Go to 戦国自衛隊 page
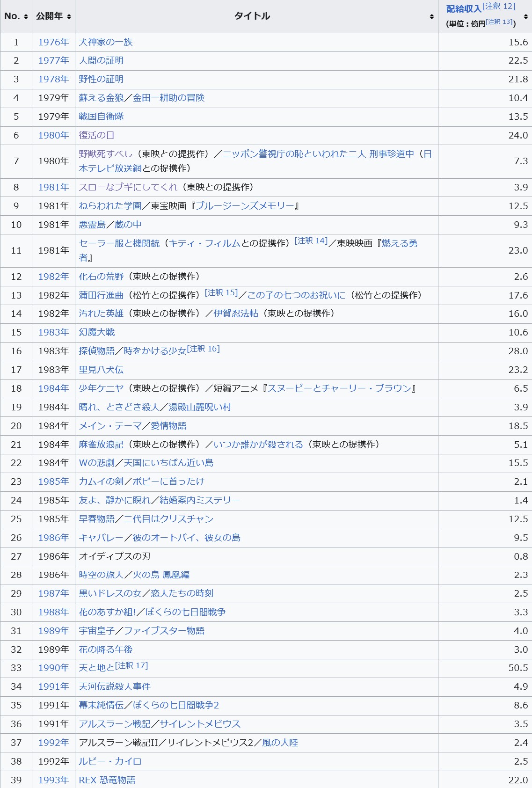This screenshot has height=788, width=532. [x=101, y=117]
